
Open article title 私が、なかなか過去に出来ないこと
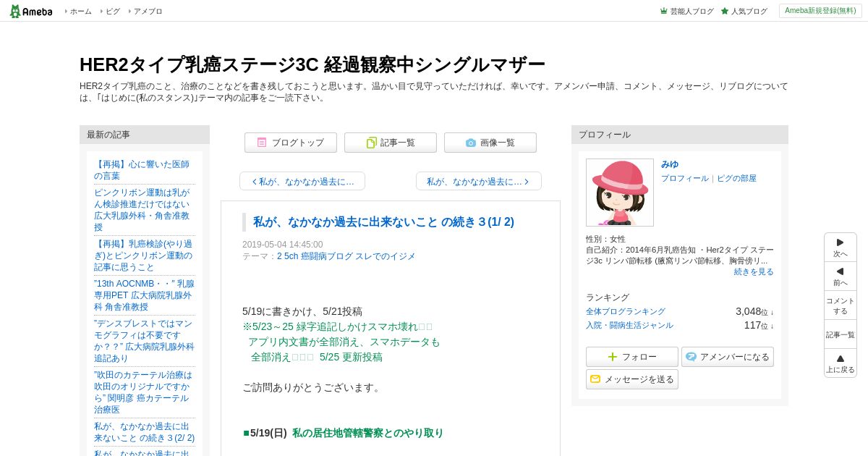383,222
